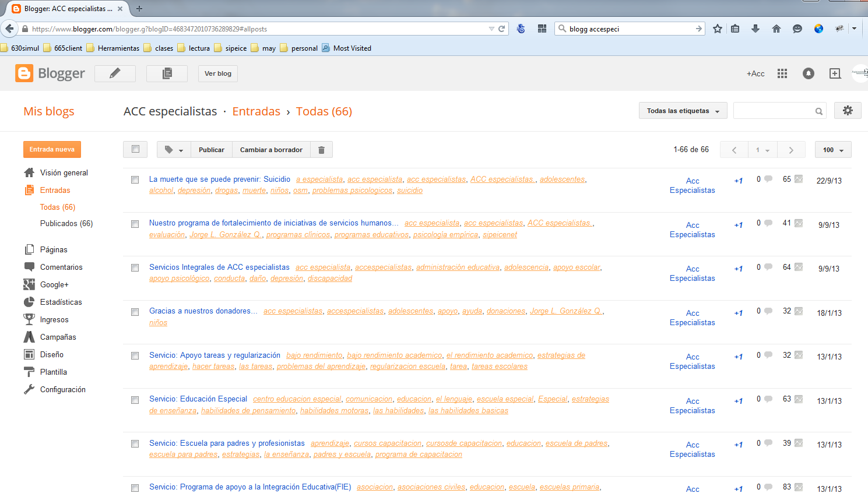Open the post list document icon
The height and width of the screenshot is (493, 868).
[x=167, y=73]
